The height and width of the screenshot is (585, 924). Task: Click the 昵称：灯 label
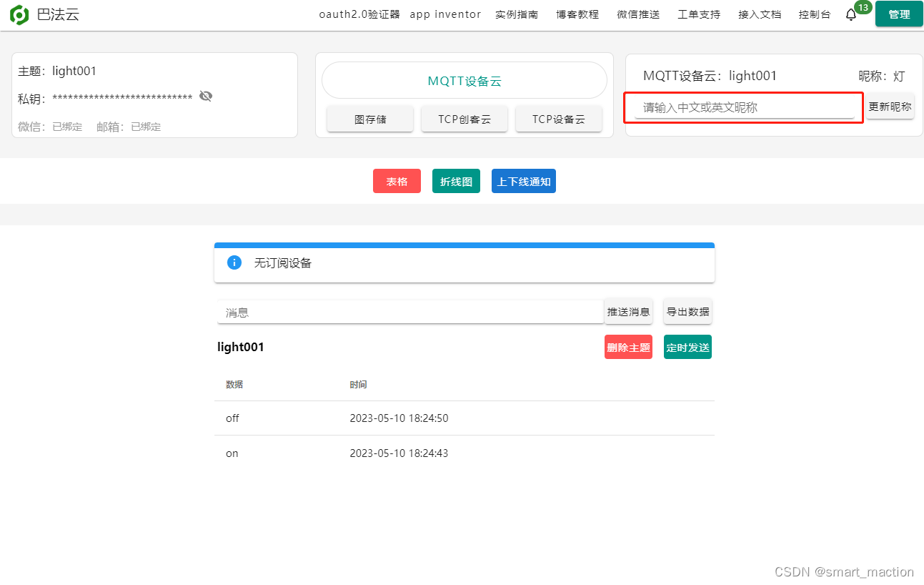882,76
